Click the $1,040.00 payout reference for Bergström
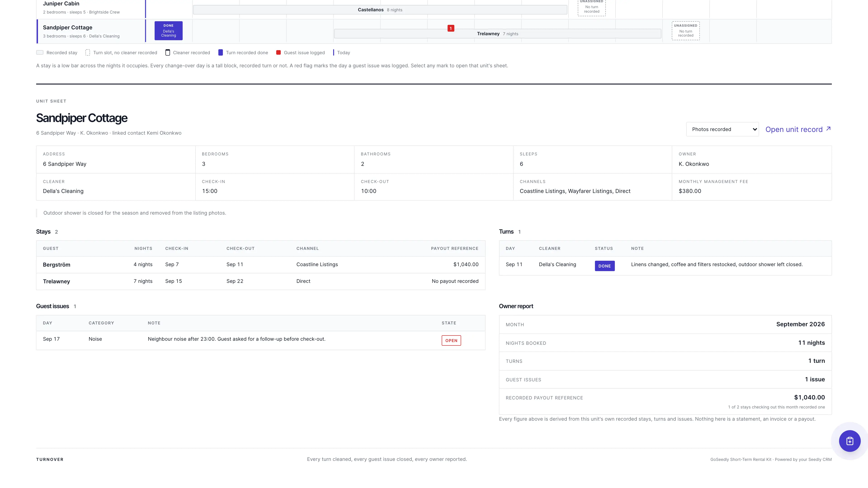Viewport: 868px width, 488px height. coord(466,264)
